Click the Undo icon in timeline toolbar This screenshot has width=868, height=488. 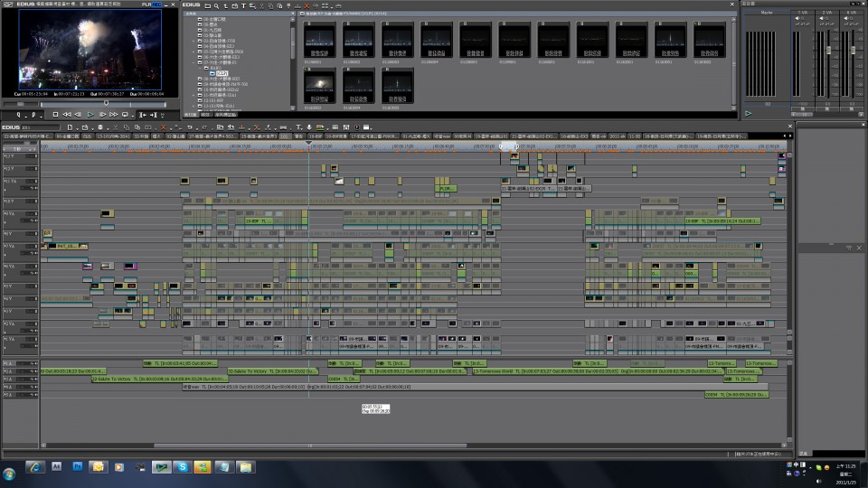click(x=191, y=127)
